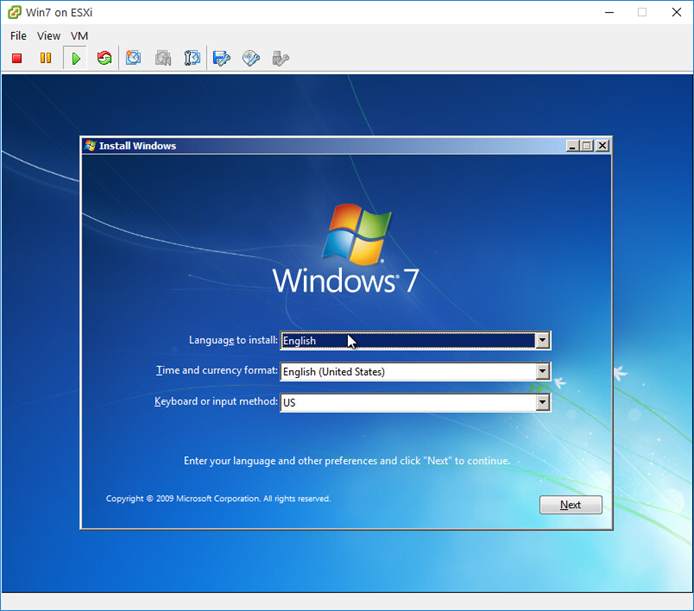Click the Revert to snapshot icon
This screenshot has height=611, width=694.
163,58
